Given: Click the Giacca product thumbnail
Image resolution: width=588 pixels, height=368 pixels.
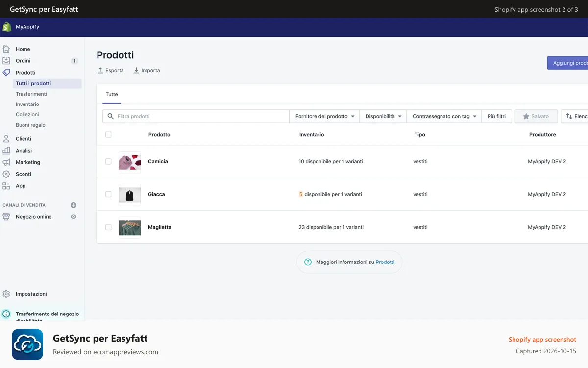Looking at the screenshot, I should 129,194.
